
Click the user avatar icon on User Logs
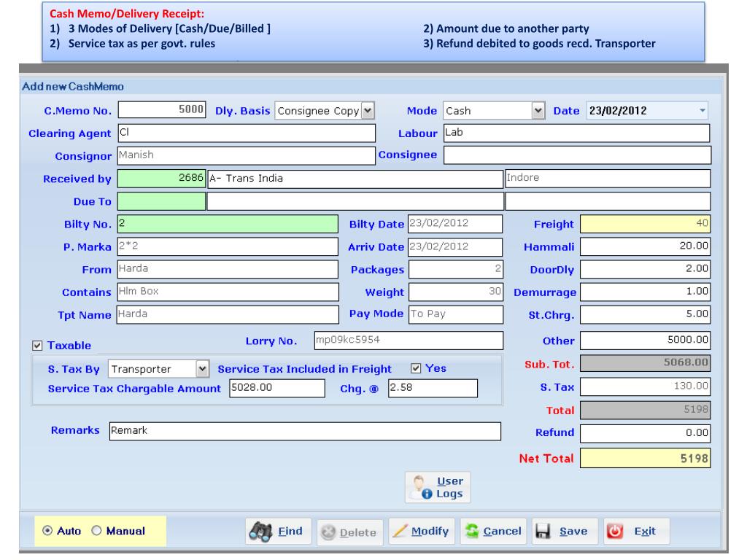[x=421, y=487]
